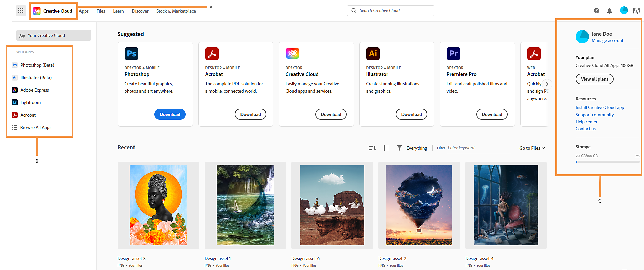
Task: Switch to list view icon in Recent
Action: 386,148
